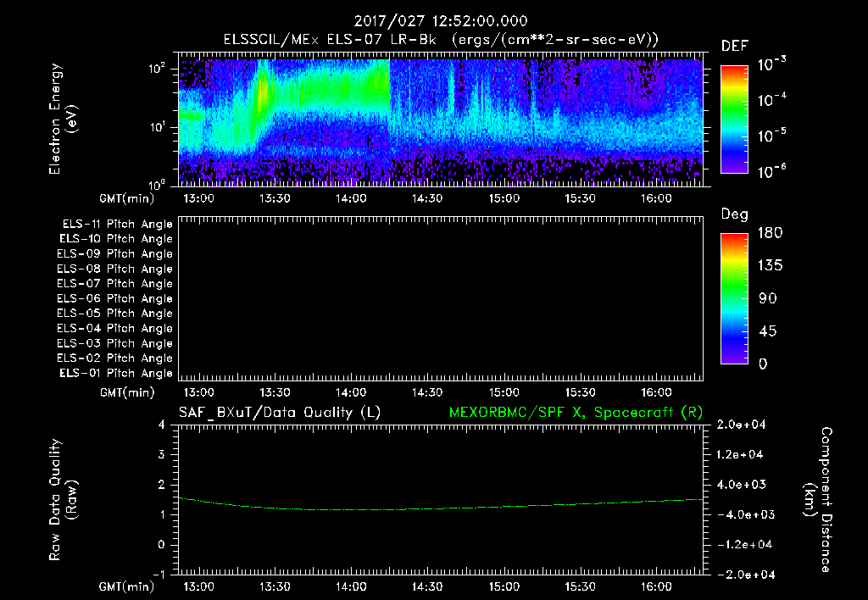Click GMT(min) label under the data quality panel

click(x=126, y=586)
